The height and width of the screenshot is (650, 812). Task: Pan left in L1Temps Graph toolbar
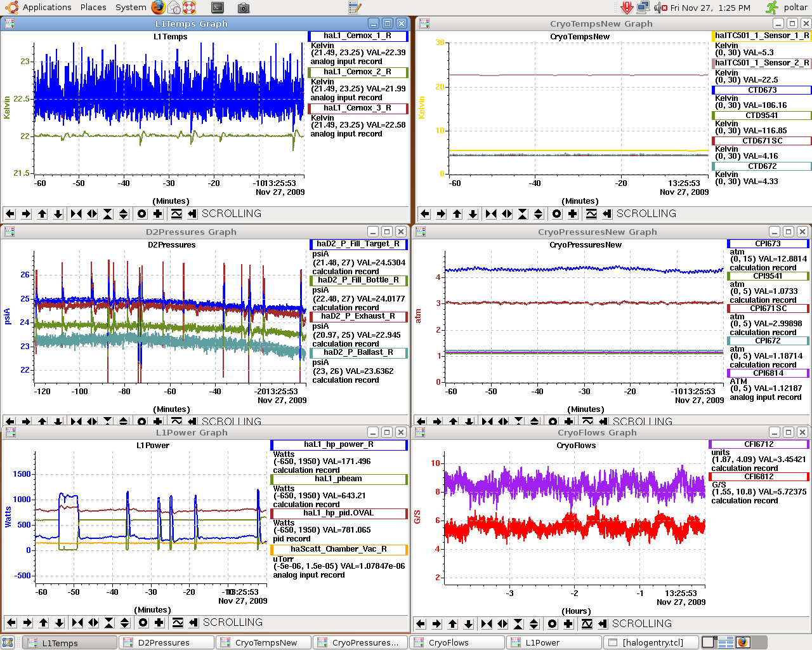10,214
